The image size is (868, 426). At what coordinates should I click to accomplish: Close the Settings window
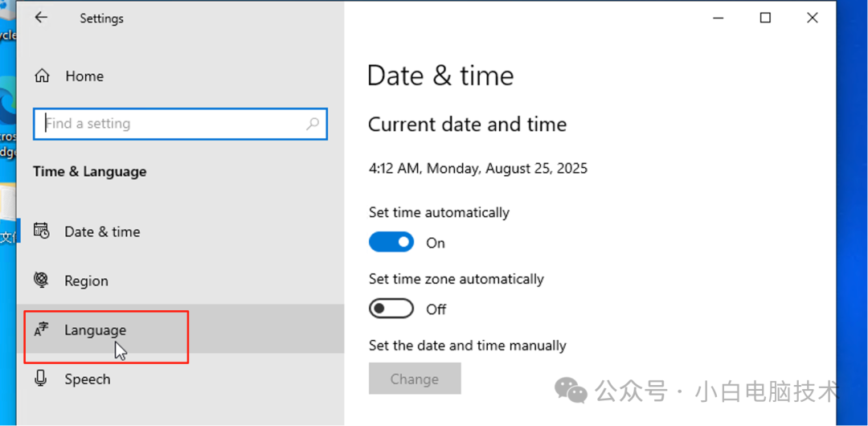point(812,18)
